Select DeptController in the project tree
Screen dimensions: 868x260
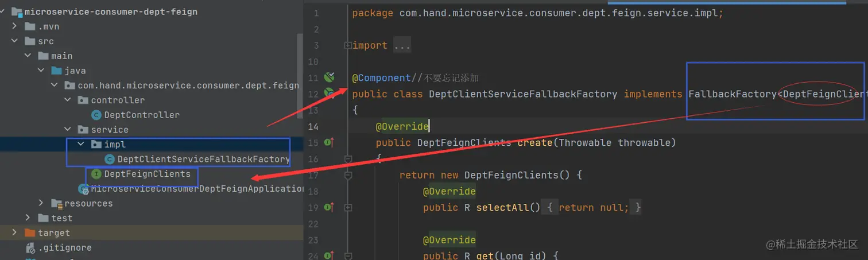point(142,115)
